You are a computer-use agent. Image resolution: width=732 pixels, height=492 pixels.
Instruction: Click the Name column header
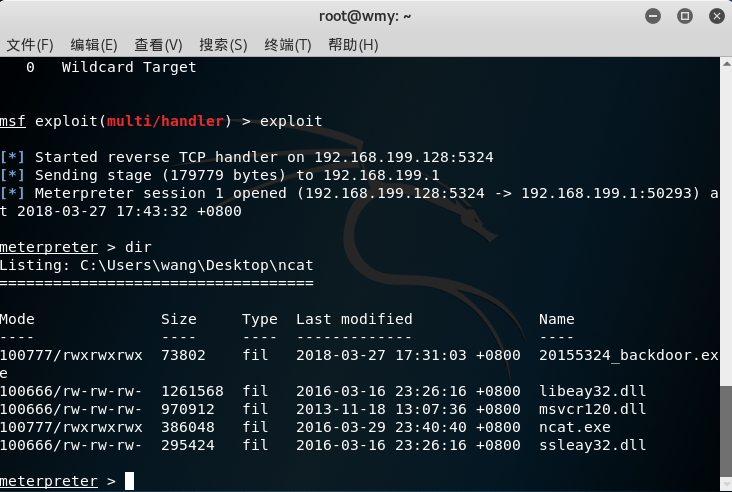556,319
